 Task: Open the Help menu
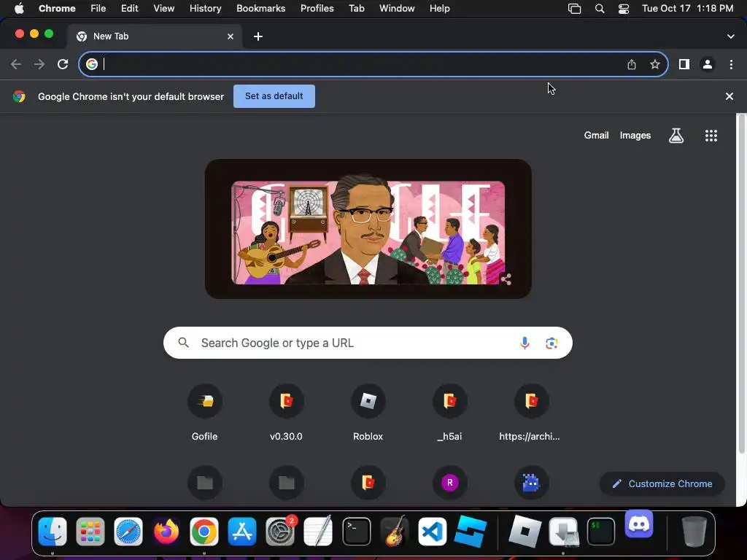pos(439,9)
